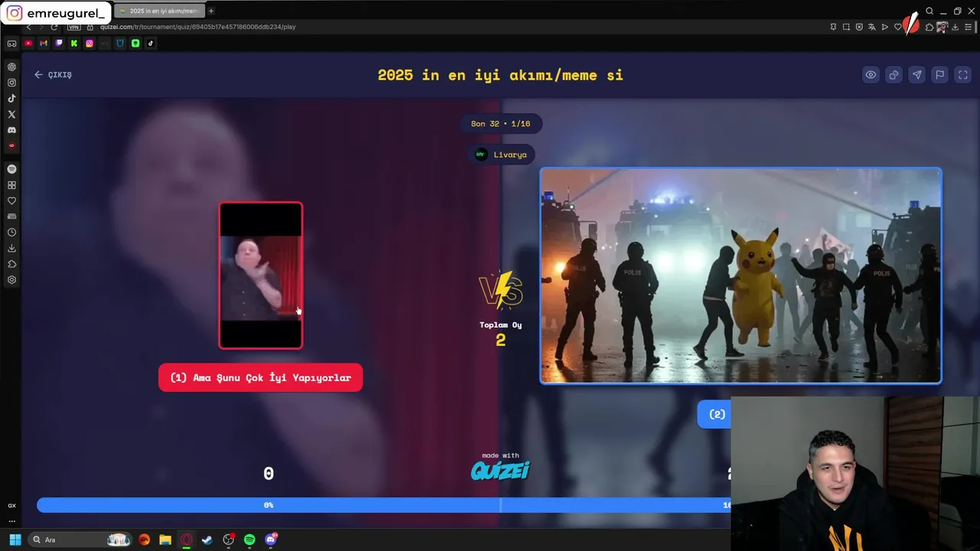Click the taskbar search box "Ara"
The width and height of the screenshot is (980, 551).
(x=80, y=540)
